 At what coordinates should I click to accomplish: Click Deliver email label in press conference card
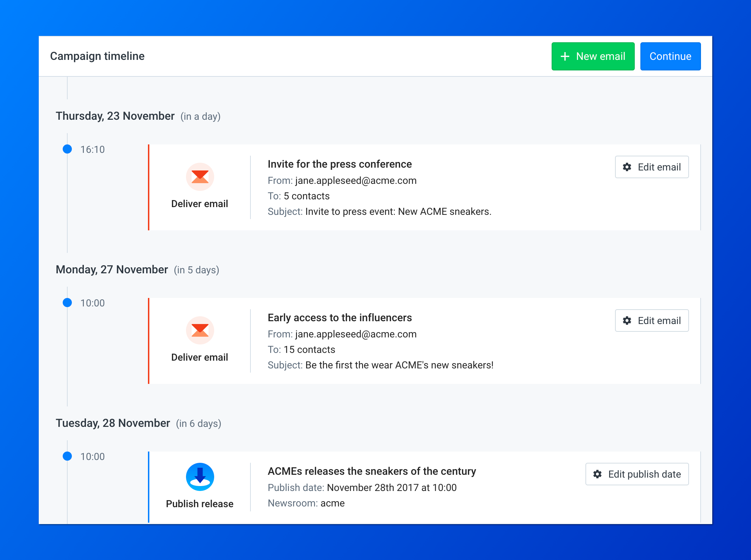(x=200, y=204)
